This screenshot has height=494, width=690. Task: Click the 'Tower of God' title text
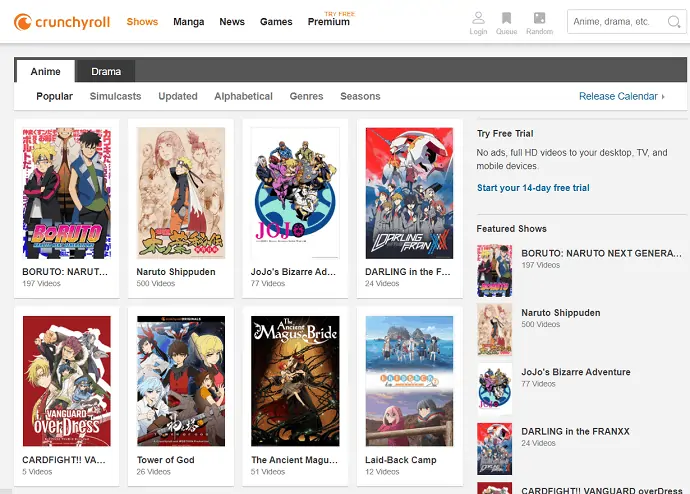click(x=165, y=460)
